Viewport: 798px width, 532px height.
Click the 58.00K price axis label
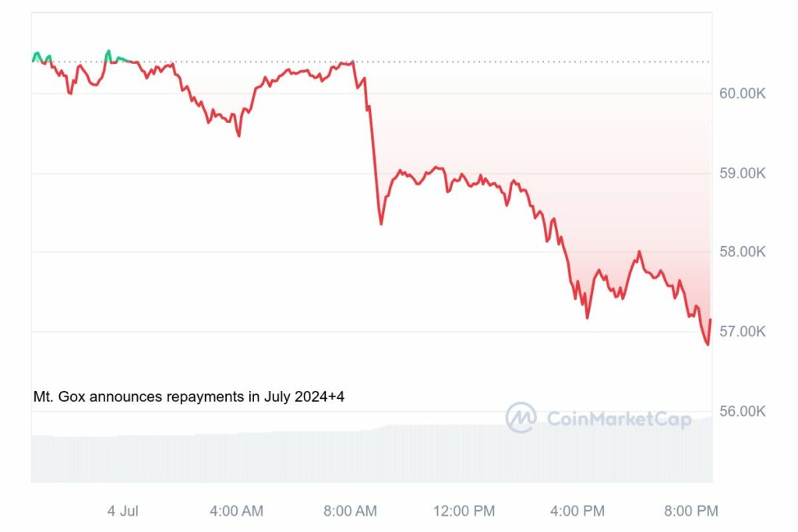coord(742,252)
